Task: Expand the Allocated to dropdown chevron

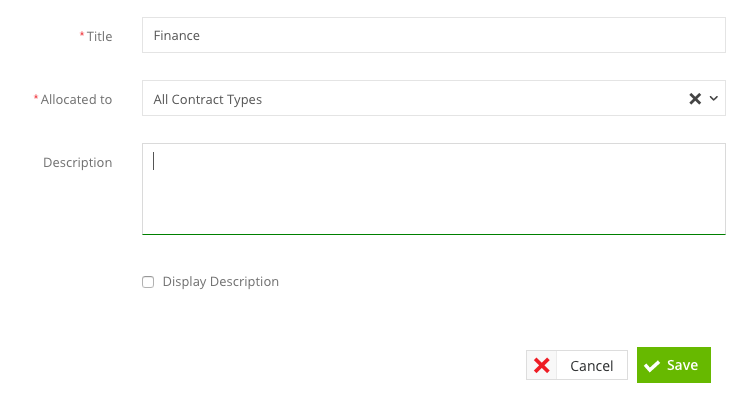Action: coord(714,98)
